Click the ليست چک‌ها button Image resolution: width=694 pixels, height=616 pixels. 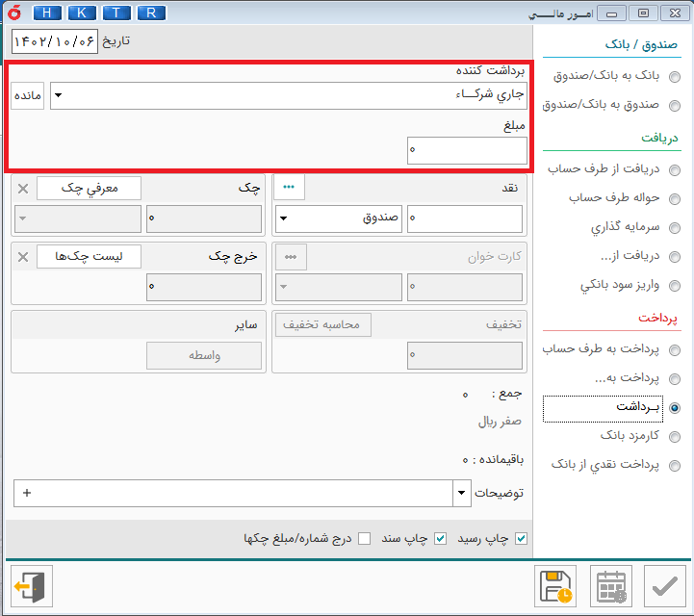coord(89,257)
